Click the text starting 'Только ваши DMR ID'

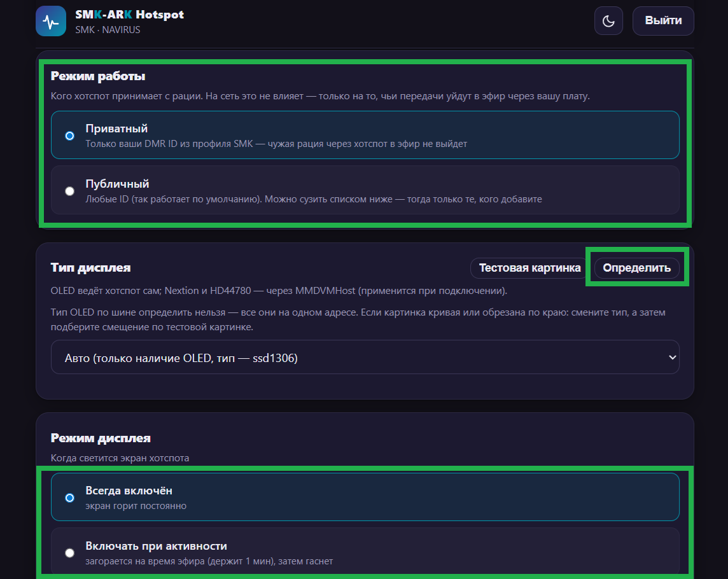tap(276, 144)
